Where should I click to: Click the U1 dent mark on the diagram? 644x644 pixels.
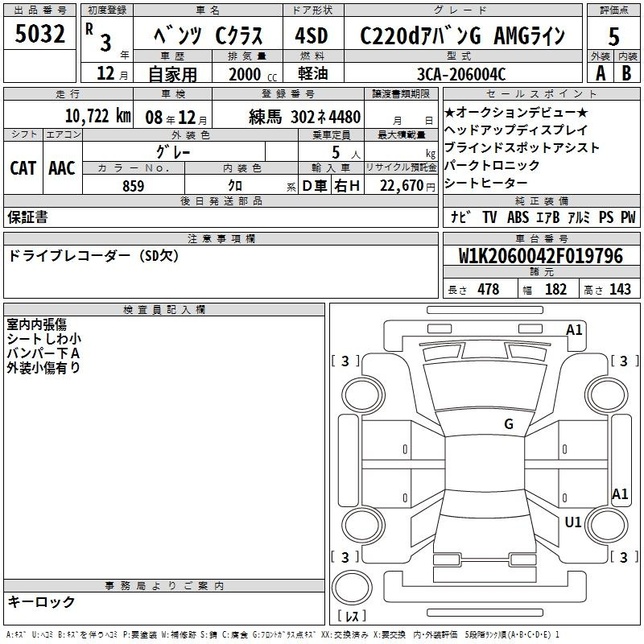coord(572,522)
